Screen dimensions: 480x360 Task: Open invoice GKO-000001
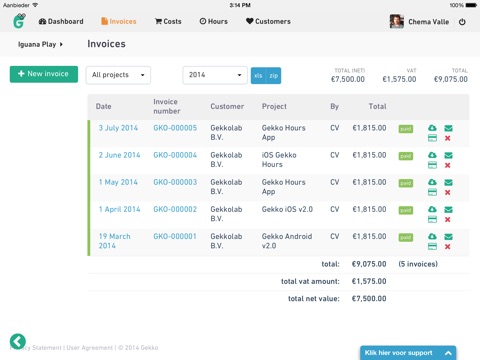[x=175, y=237]
